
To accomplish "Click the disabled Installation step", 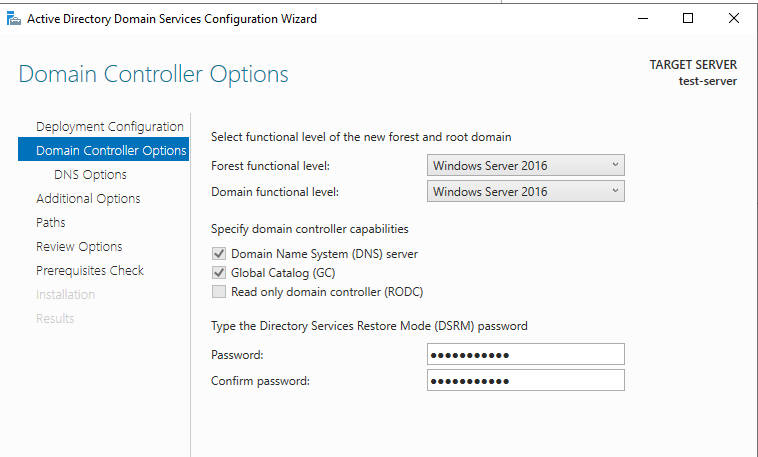I will (x=65, y=295).
